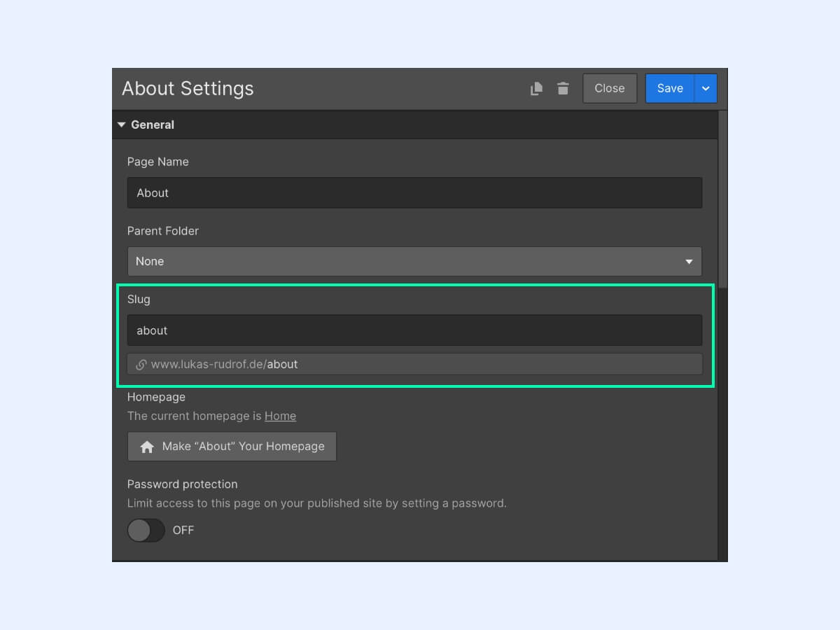
Task: Edit the Page Name field
Action: point(414,192)
